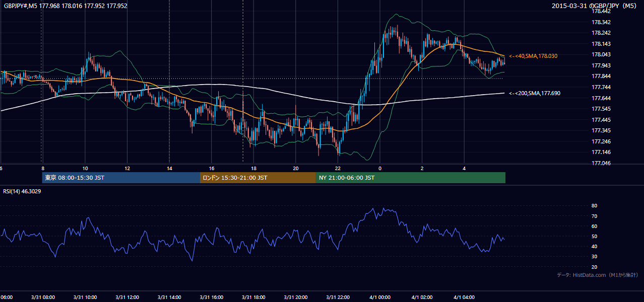Click the 東京 08:00-15:30 JST session bar
644x302 pixels.
click(x=121, y=178)
